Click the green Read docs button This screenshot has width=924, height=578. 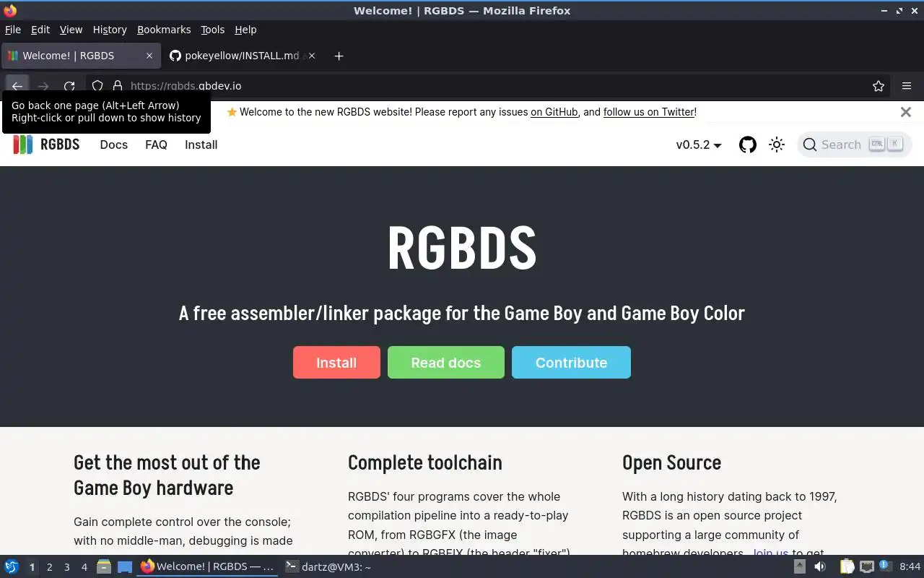coord(446,363)
